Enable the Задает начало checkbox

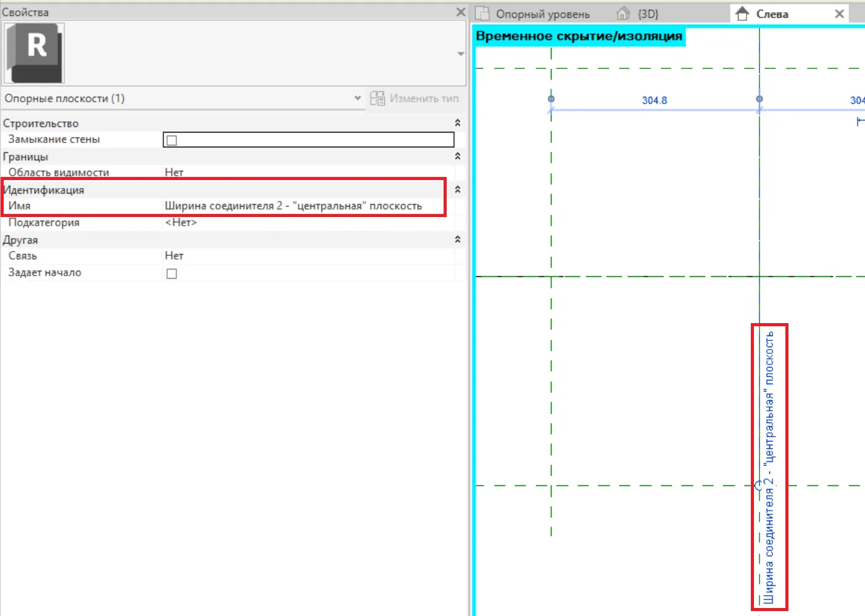[x=172, y=273]
